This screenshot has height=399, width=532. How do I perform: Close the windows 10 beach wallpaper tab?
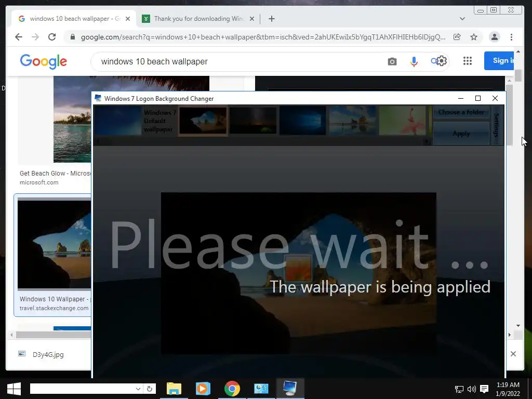(128, 19)
